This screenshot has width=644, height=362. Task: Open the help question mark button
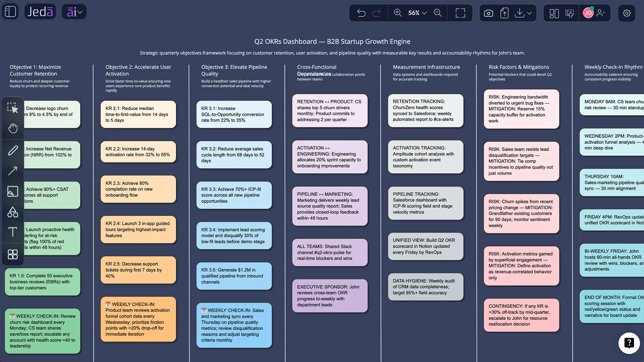(x=629, y=343)
